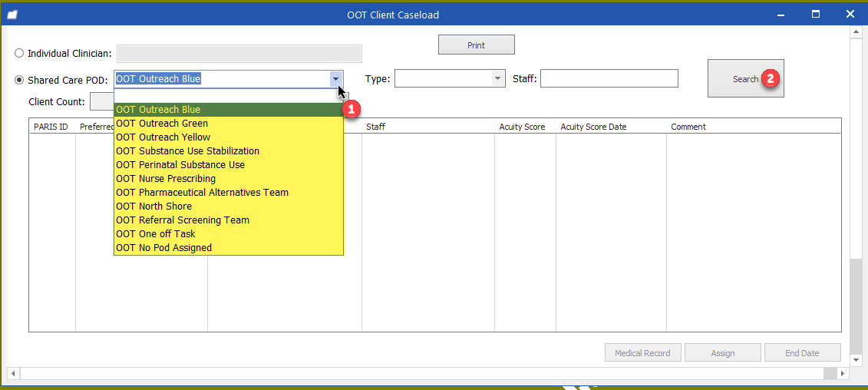This screenshot has width=868, height=390.
Task: Click the Acuity Score column header
Action: coord(522,127)
